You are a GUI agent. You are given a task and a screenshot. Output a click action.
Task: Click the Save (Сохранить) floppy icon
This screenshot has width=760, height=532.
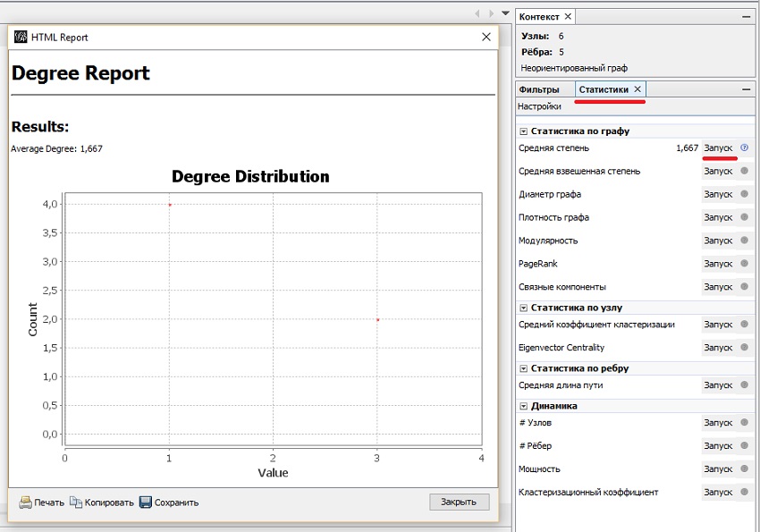[146, 502]
